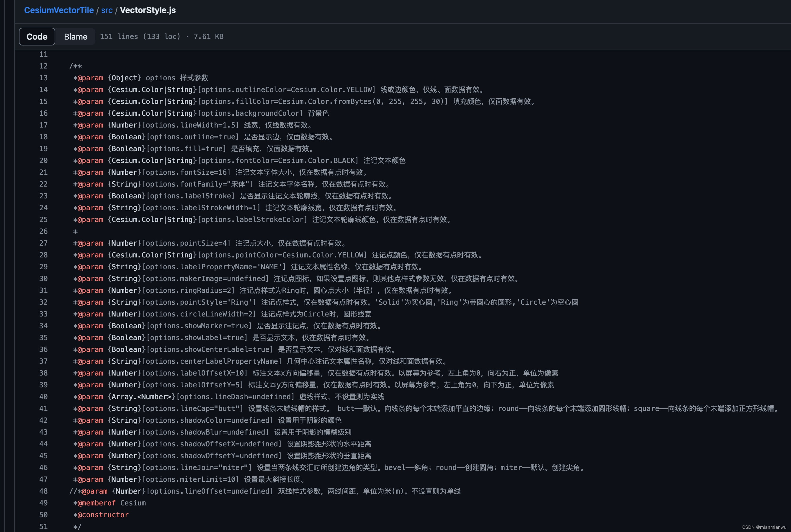Click the VectorStyle.js file name in breadcrumb
This screenshot has height=532, width=791.
148,10
